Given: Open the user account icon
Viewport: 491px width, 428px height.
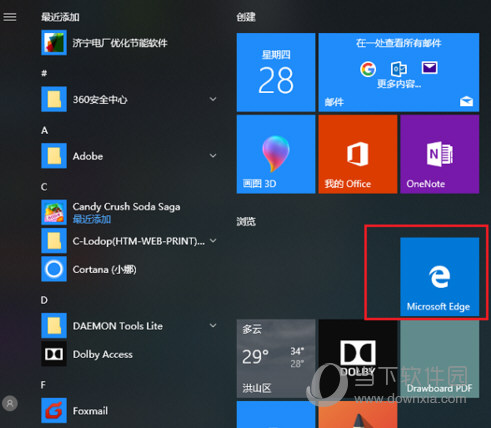Looking at the screenshot, I should (10, 403).
